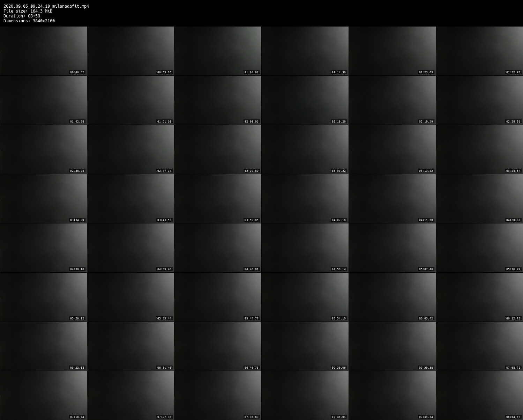Select the frame stamped 06:50.06

tap(305, 346)
